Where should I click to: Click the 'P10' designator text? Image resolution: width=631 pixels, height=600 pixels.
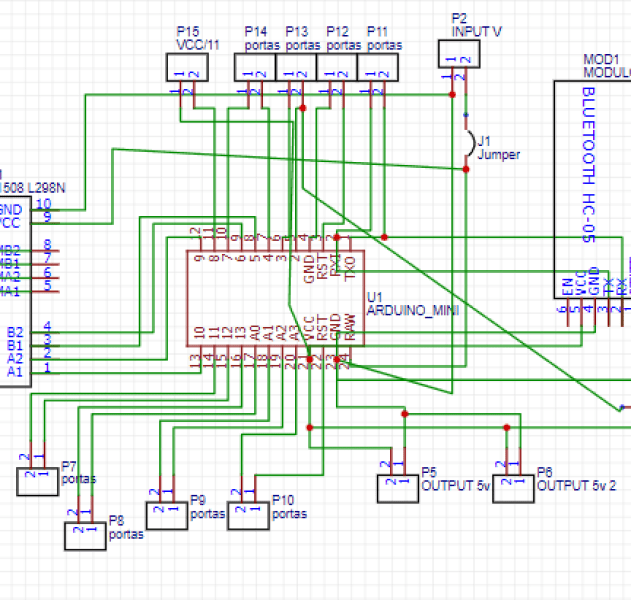(x=283, y=500)
